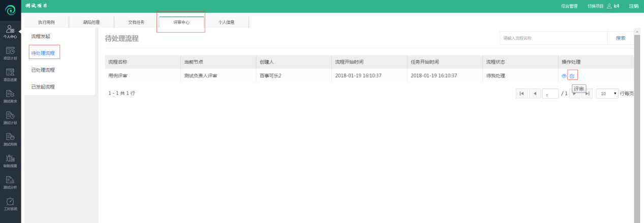Click the page number input box

(550, 94)
